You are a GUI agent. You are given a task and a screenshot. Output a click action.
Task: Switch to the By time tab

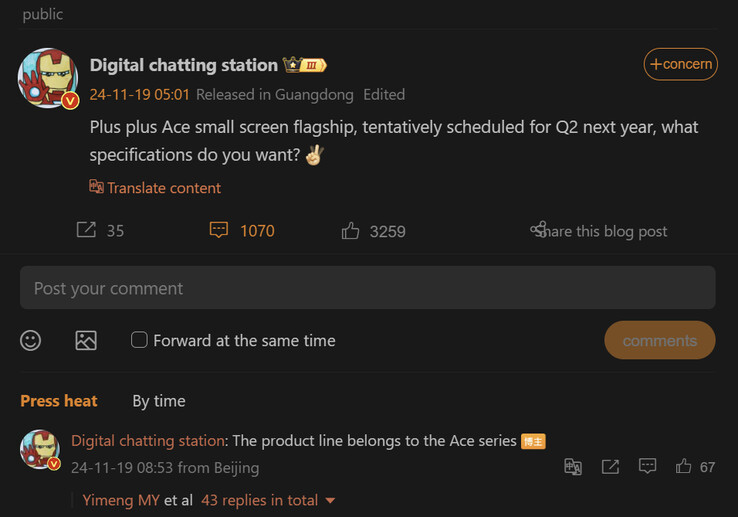[159, 401]
